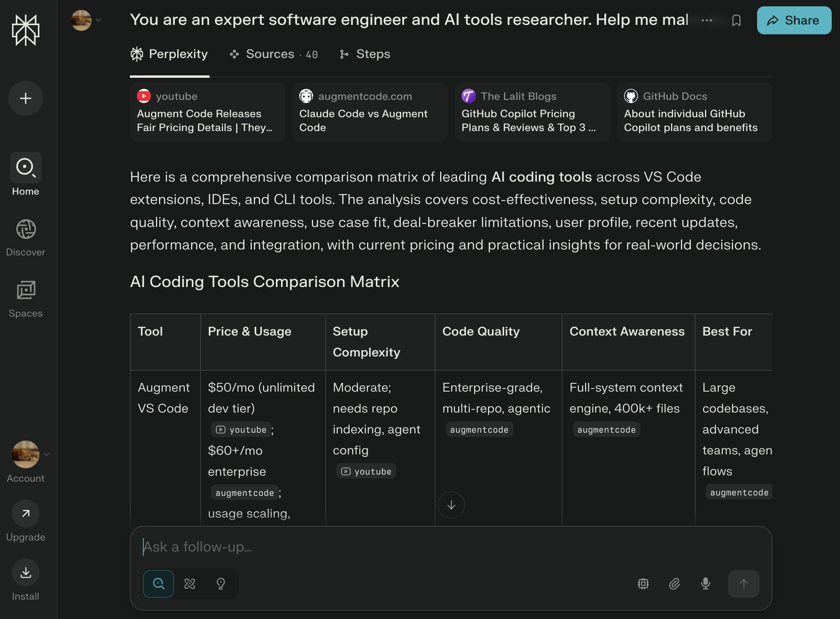
Task: Switch to the Research mode toggle
Action: [x=190, y=583]
